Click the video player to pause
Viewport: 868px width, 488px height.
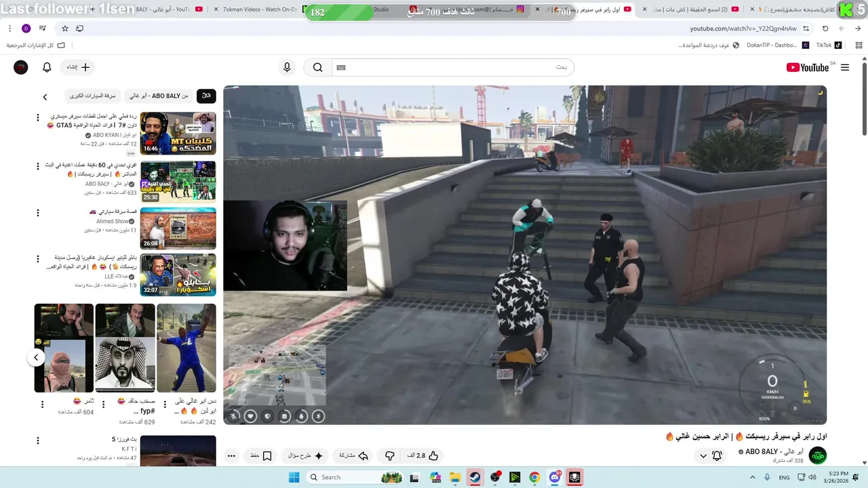(525, 255)
